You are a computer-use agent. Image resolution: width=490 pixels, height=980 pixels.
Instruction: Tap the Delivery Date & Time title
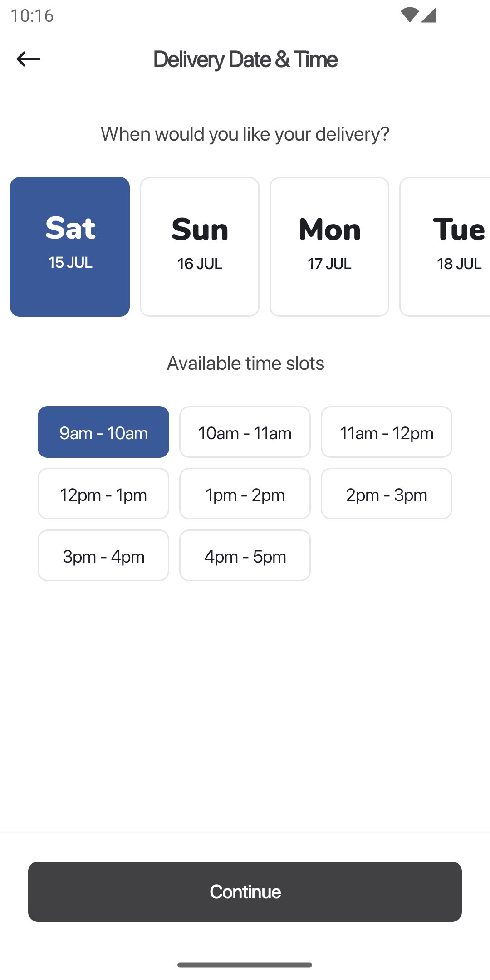[x=245, y=59]
